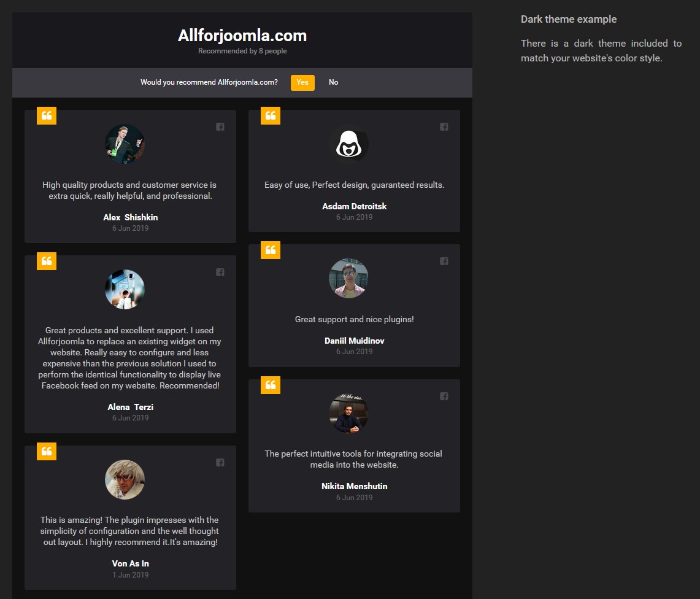Click the Facebook icon on Asdam Detroitsk's review

click(444, 127)
